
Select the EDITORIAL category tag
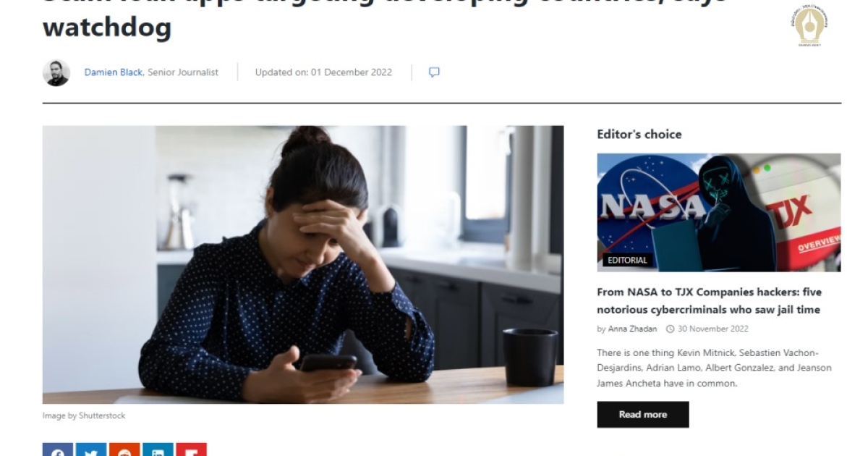627,260
